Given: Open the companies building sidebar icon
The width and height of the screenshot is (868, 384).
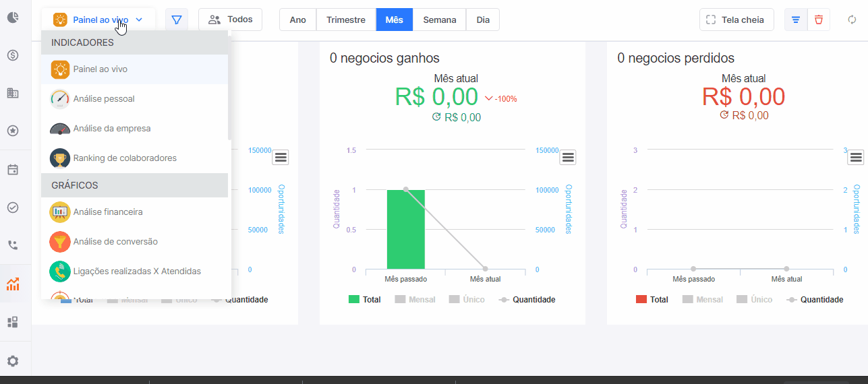Looking at the screenshot, I should tap(13, 93).
